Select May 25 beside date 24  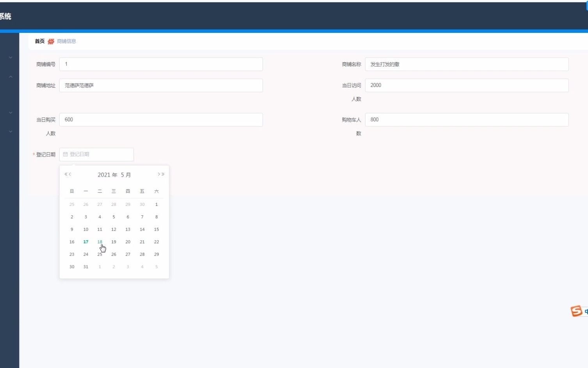tap(99, 254)
